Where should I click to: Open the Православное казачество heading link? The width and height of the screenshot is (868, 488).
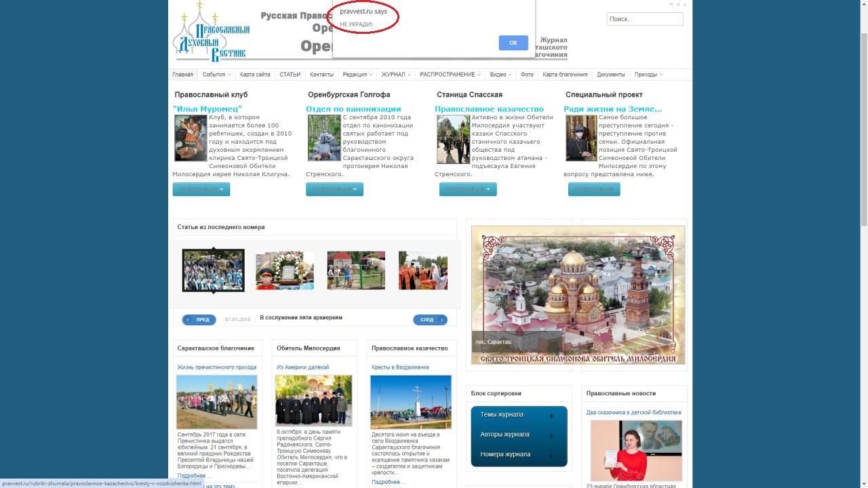pyautogui.click(x=489, y=108)
